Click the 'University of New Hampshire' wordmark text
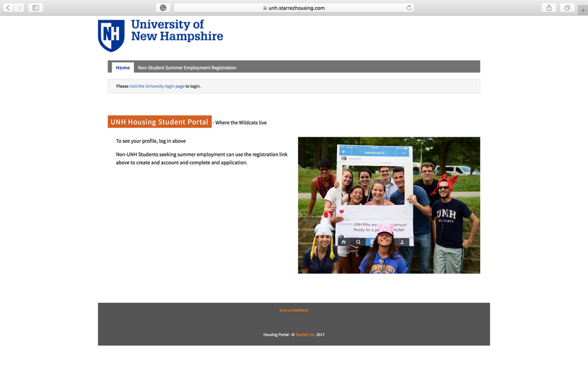Viewport: 588px width, 367px height. (x=176, y=31)
